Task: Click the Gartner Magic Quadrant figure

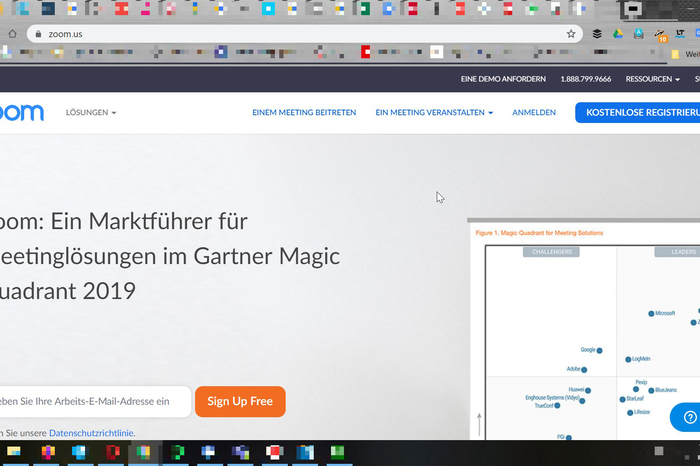Action: pyautogui.click(x=585, y=331)
